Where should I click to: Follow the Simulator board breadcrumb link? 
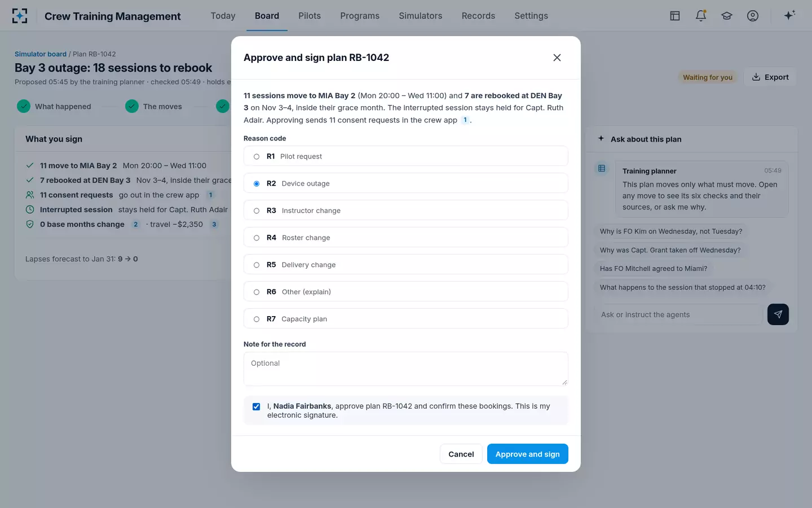pyautogui.click(x=41, y=54)
